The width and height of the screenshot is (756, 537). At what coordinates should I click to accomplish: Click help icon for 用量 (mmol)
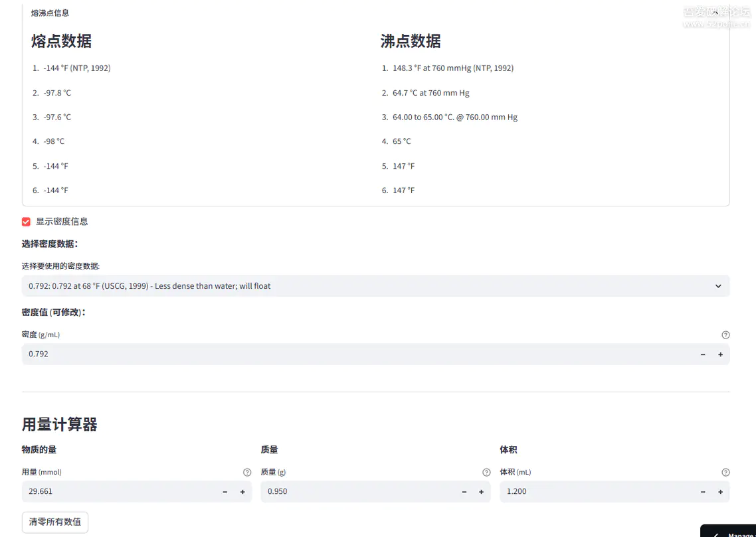pos(247,472)
